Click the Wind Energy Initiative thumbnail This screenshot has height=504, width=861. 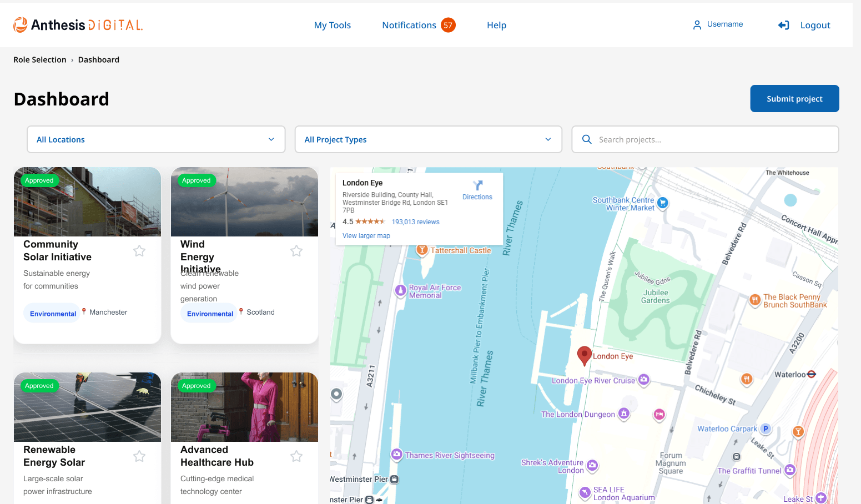coord(244,201)
